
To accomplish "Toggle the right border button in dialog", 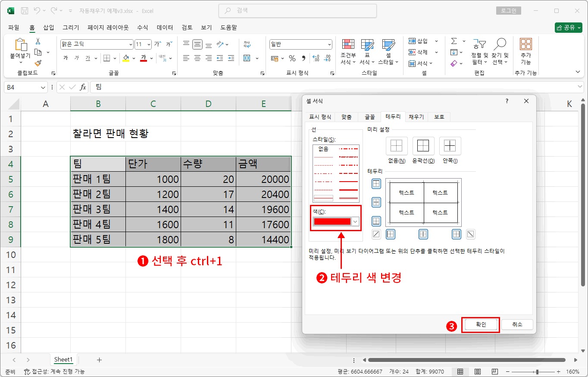I will pyautogui.click(x=457, y=234).
